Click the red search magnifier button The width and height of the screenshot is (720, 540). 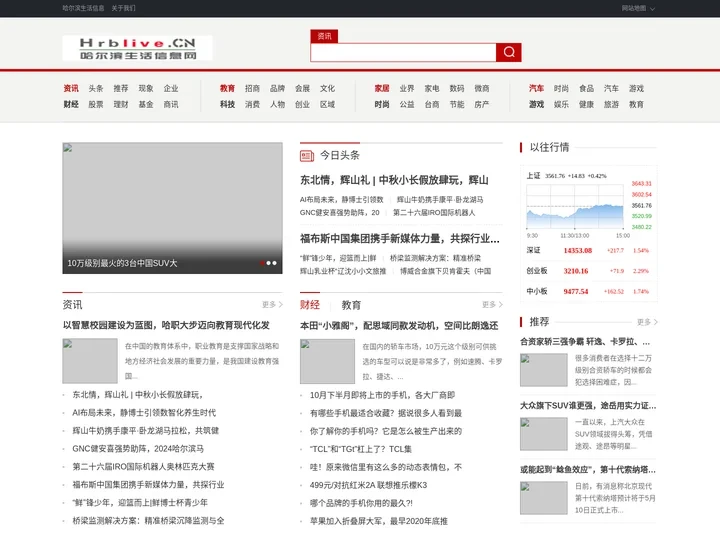(x=508, y=52)
